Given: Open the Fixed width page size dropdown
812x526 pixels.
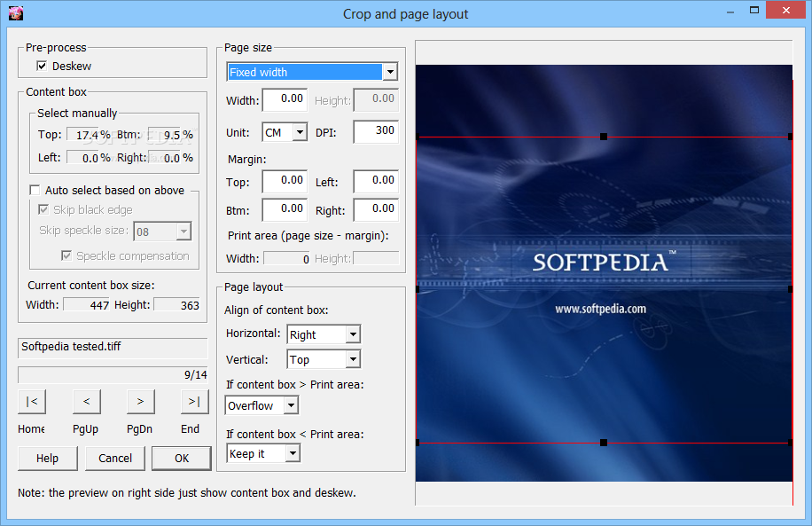Looking at the screenshot, I should [390, 72].
